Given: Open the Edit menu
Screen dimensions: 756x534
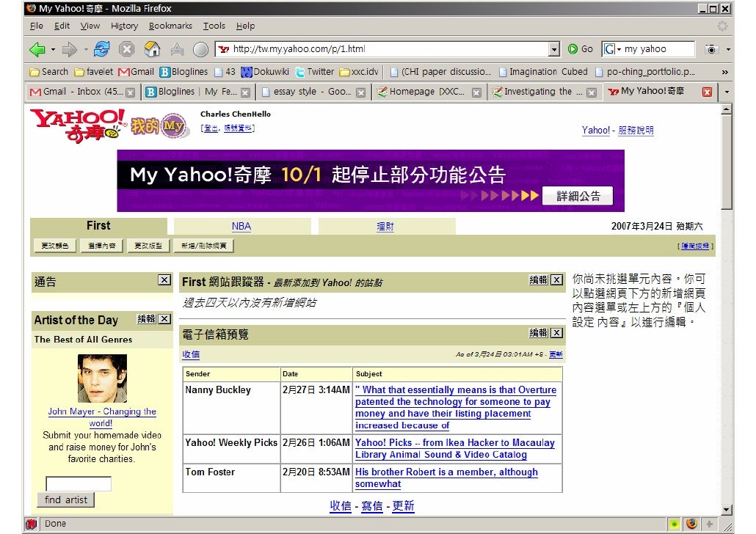Looking at the screenshot, I should pyautogui.click(x=62, y=26).
